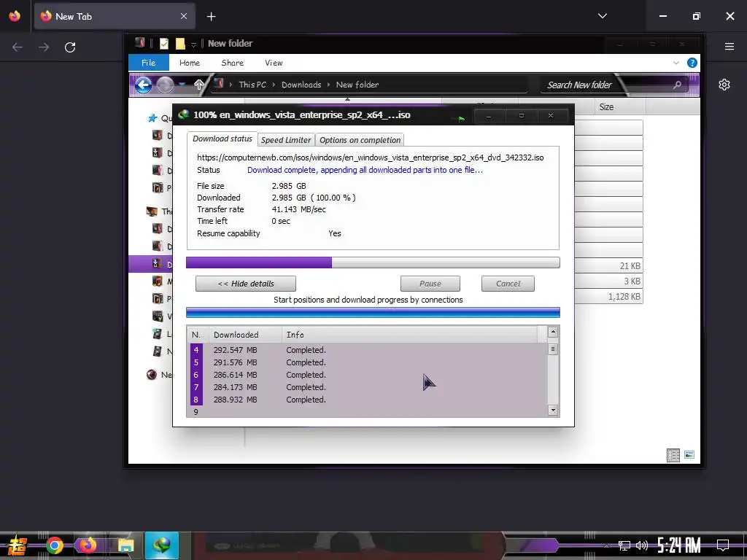Reload the Firefox page
The image size is (747, 560).
click(70, 47)
